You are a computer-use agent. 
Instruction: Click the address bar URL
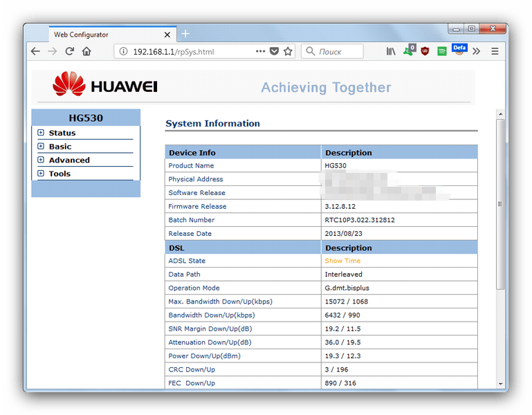pyautogui.click(x=174, y=52)
